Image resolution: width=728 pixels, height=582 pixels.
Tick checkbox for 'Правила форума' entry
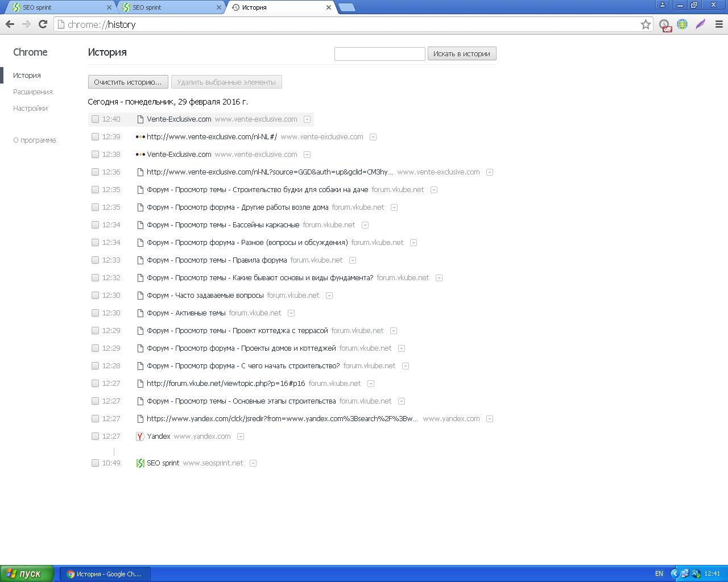point(95,260)
